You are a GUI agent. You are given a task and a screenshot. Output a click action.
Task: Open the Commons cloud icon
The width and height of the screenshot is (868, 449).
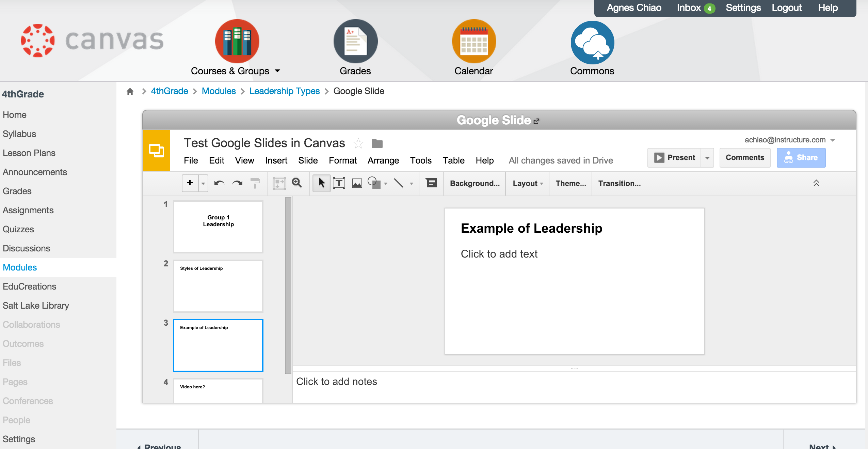pyautogui.click(x=592, y=43)
